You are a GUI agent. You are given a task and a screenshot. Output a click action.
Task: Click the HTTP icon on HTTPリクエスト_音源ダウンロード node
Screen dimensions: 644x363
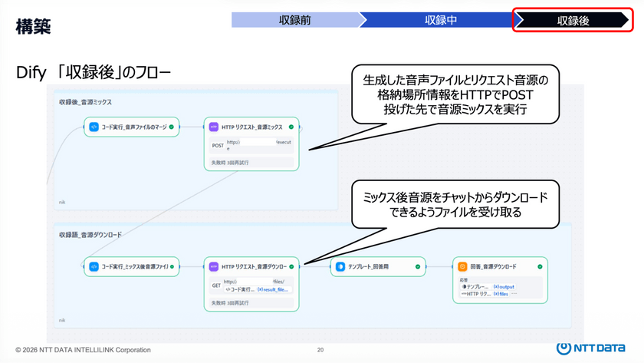pyautogui.click(x=214, y=266)
